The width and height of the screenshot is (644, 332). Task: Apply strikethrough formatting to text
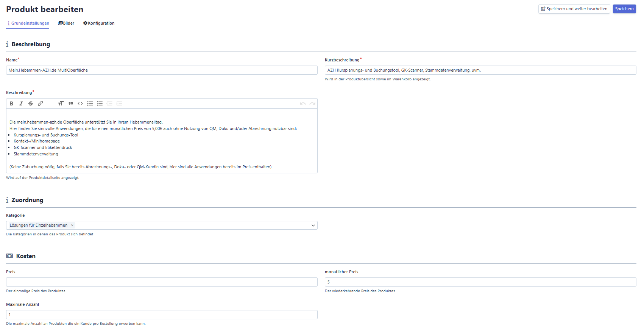click(x=31, y=103)
